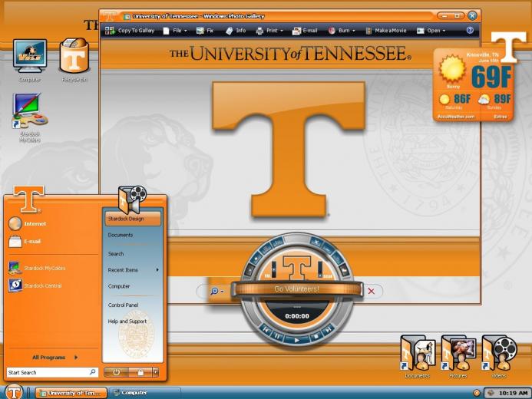This screenshot has height=399, width=532.
Task: Click Extras link in weather widget
Action: click(500, 117)
